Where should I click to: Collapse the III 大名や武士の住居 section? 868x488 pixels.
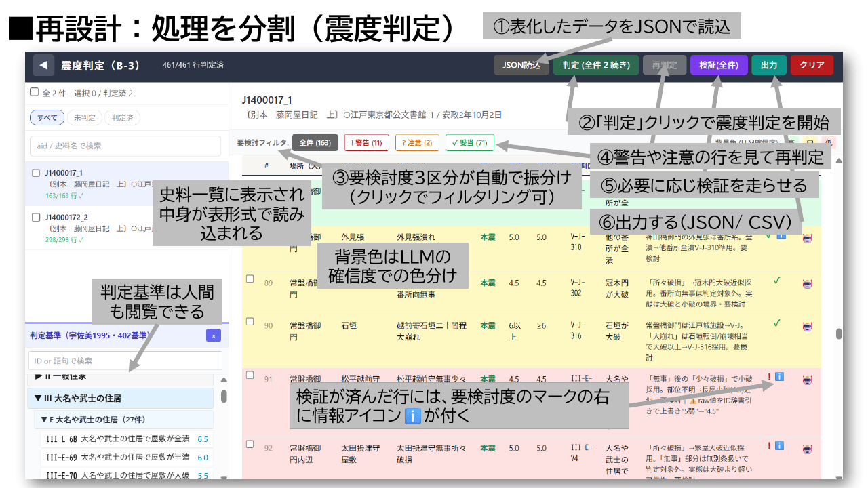120,398
